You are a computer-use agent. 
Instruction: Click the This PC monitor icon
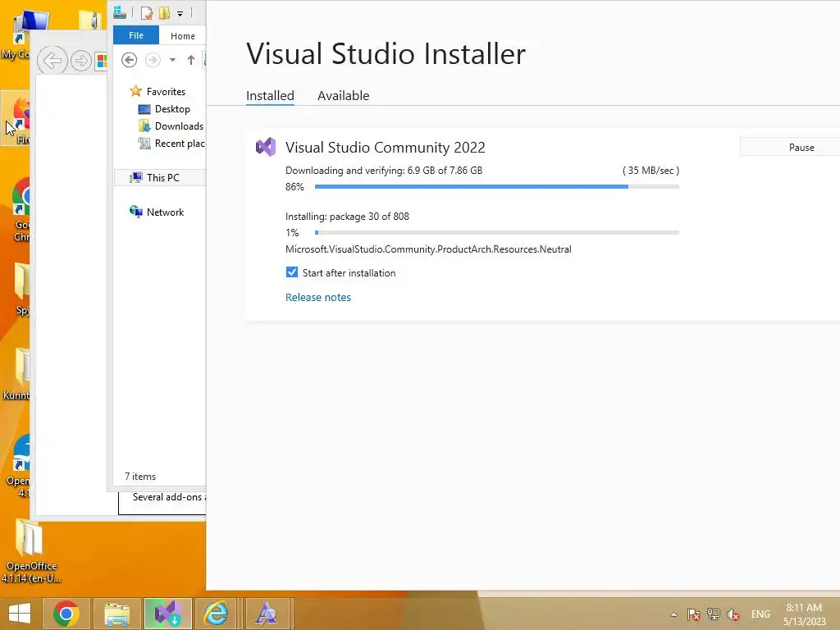(136, 177)
